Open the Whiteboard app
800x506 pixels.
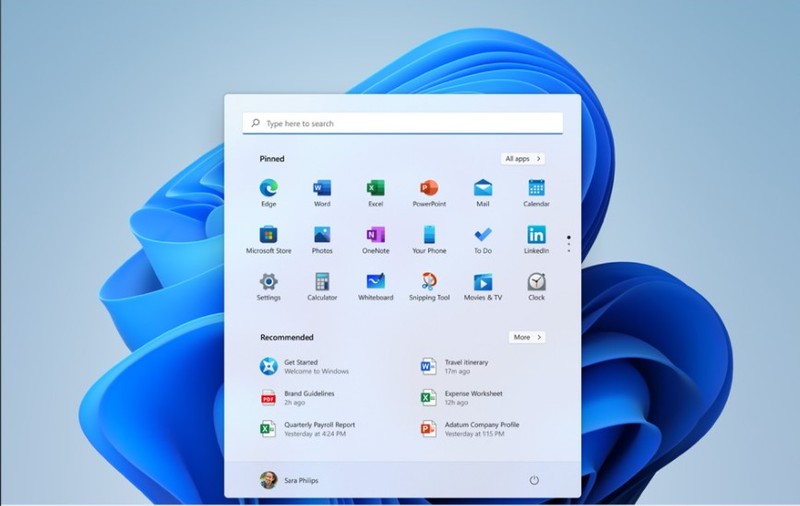coord(376,287)
